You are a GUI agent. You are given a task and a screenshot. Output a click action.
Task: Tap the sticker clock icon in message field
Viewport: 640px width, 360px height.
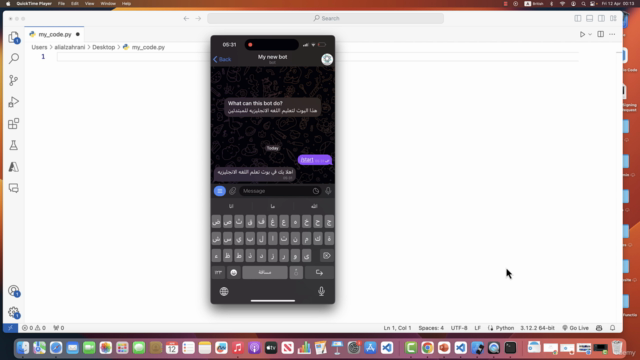point(316,191)
